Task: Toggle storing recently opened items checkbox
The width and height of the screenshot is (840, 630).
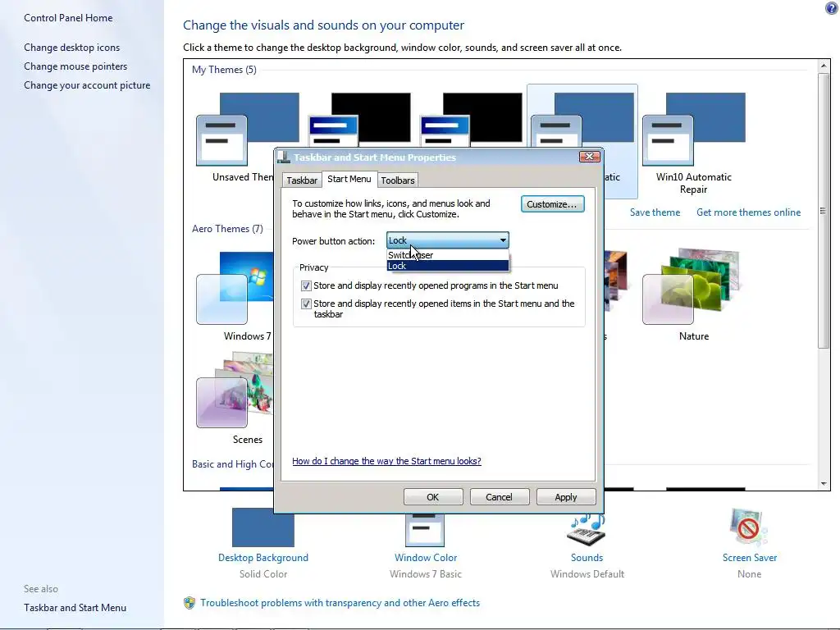Action: 306,304
